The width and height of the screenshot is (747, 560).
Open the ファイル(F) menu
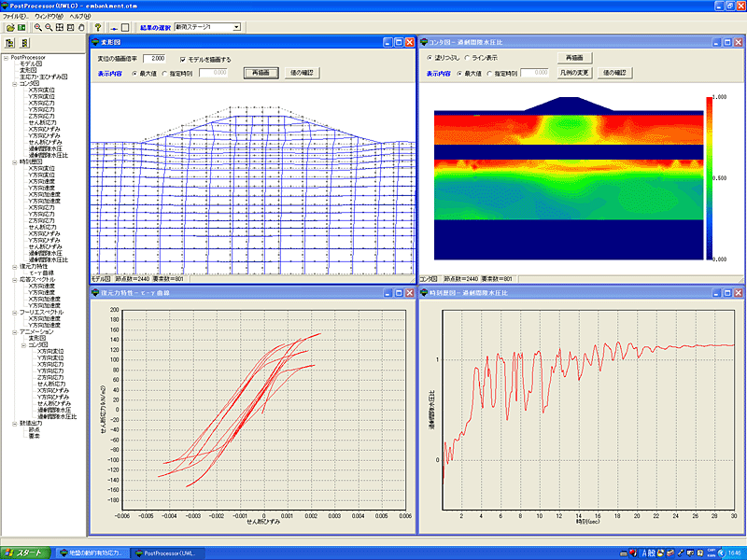tap(14, 17)
